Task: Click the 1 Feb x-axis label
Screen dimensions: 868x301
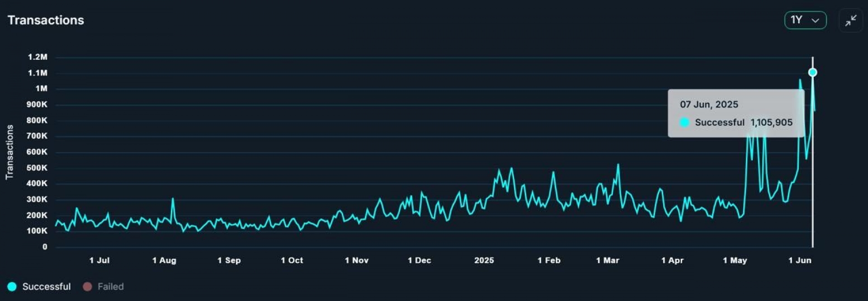Action: click(549, 260)
